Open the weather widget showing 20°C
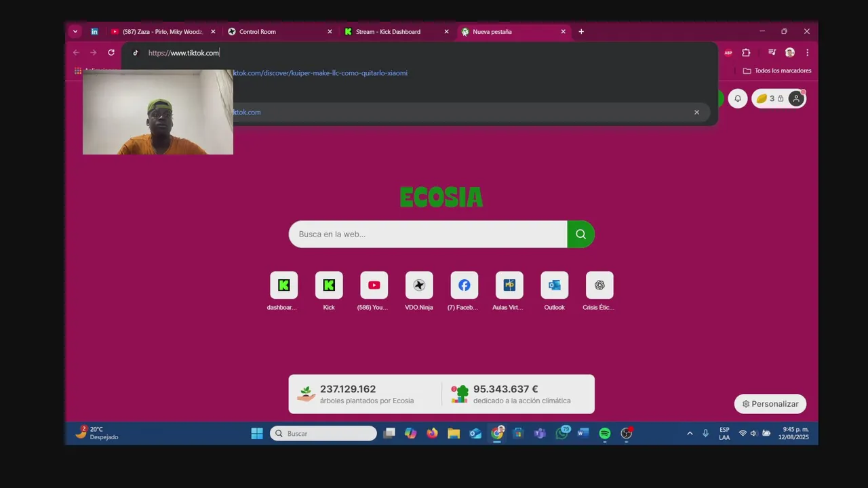This screenshot has height=488, width=868. 98,433
